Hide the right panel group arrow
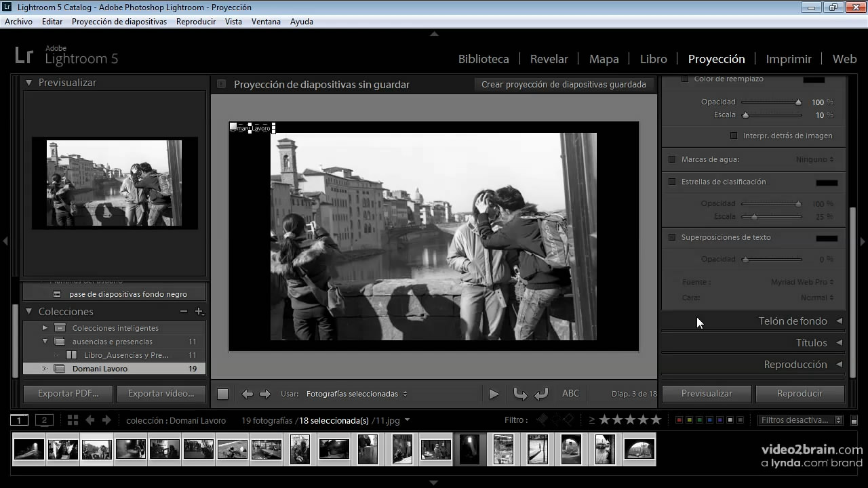This screenshot has width=868, height=488. pyautogui.click(x=863, y=241)
